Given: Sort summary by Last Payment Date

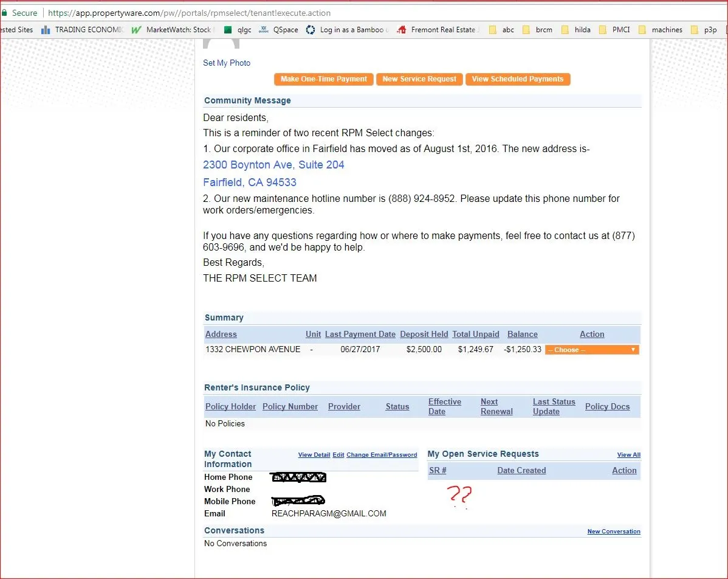Looking at the screenshot, I should pyautogui.click(x=360, y=334).
